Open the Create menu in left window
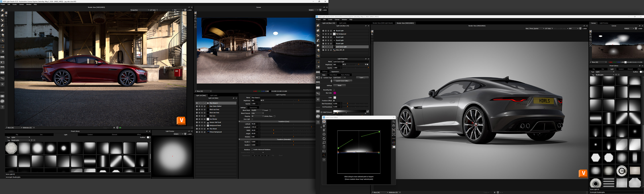 [14, 4]
